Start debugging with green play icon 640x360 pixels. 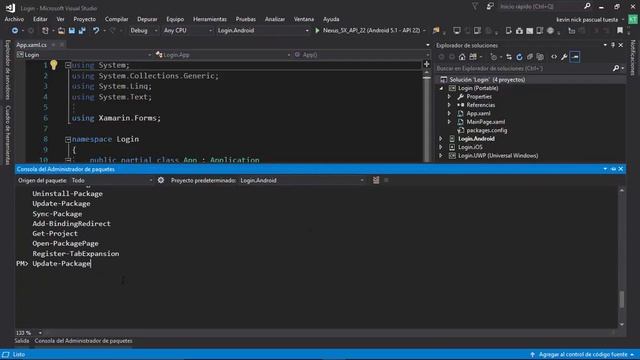point(317,31)
